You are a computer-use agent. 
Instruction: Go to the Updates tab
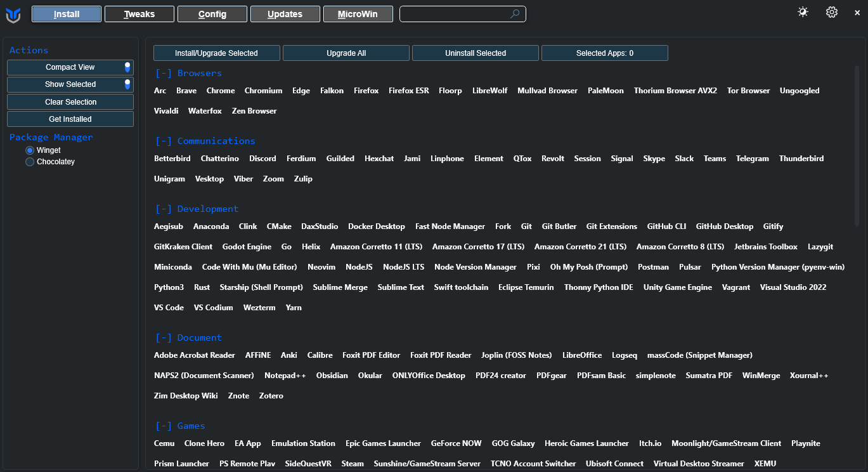click(x=285, y=14)
